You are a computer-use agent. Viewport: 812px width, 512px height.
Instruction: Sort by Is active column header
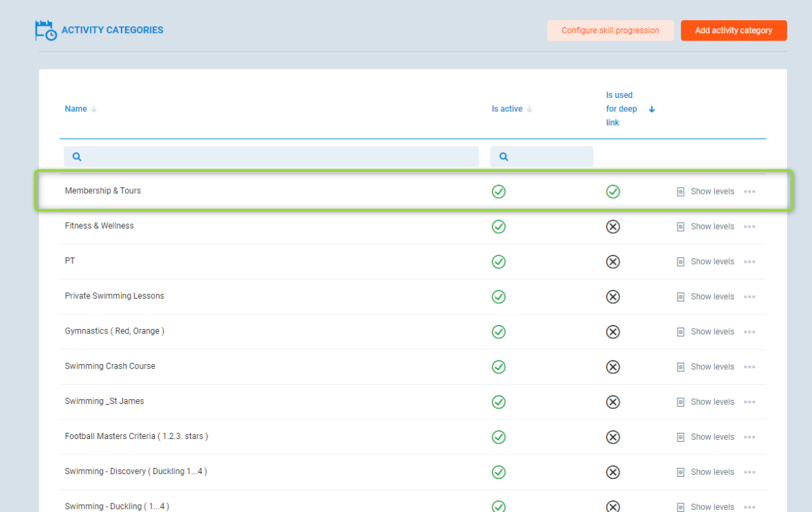(x=507, y=109)
